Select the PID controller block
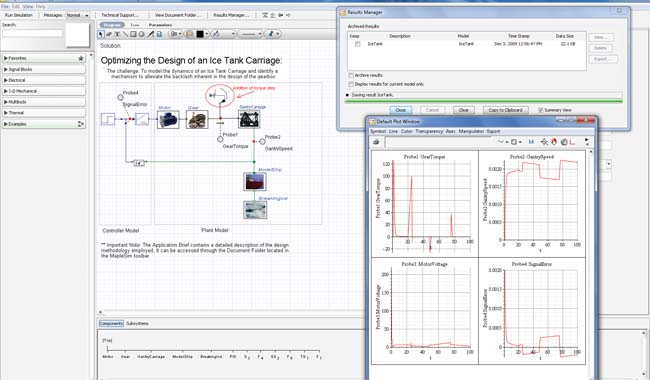The height and width of the screenshot is (380, 650). coord(142,119)
